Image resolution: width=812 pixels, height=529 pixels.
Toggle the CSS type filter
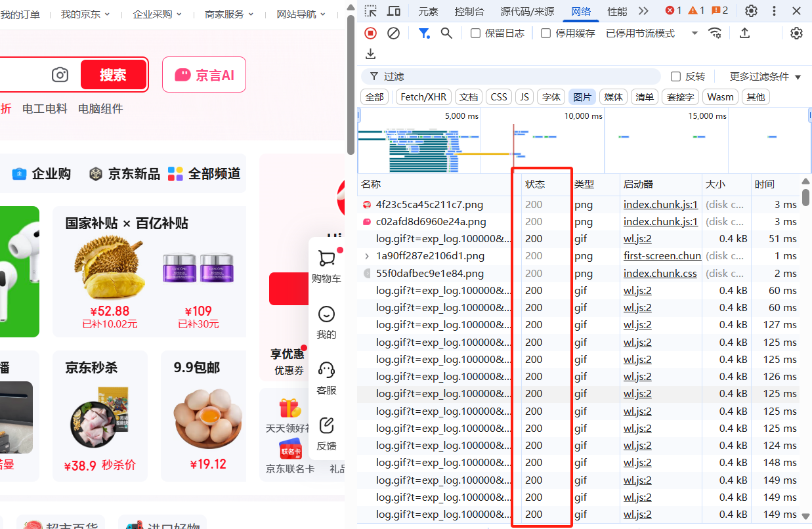click(499, 97)
